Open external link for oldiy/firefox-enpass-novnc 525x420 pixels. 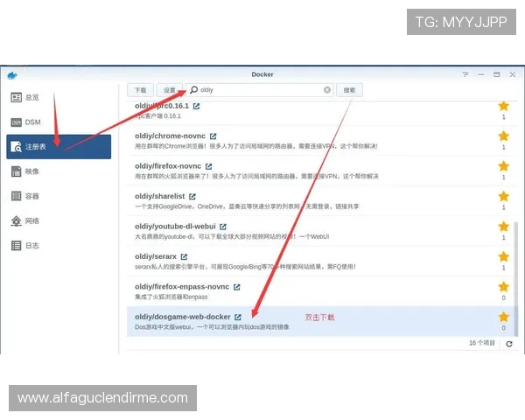237,287
